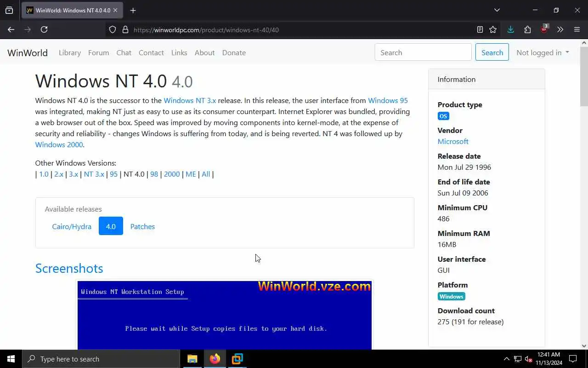Click the Screenshots heading link

[69, 268]
